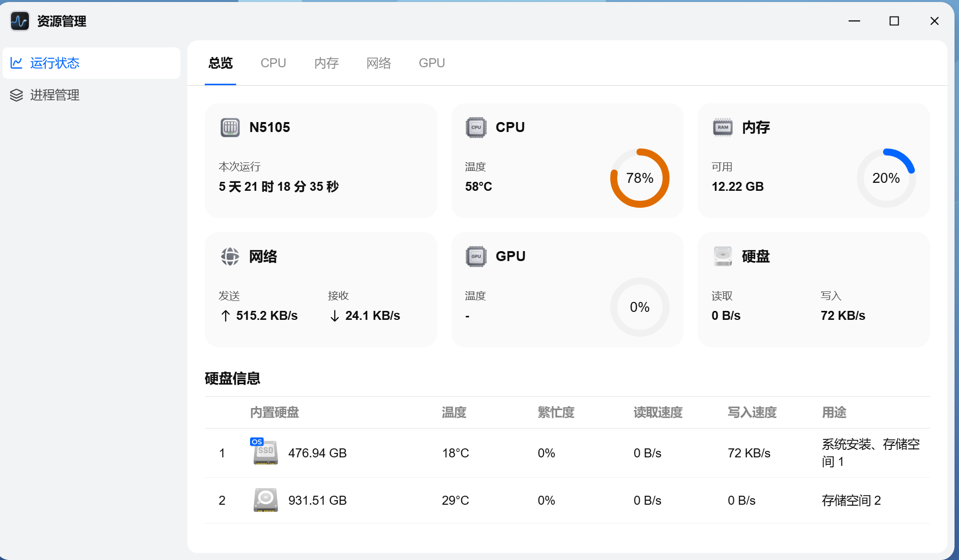Open the 内存 tab

326,63
